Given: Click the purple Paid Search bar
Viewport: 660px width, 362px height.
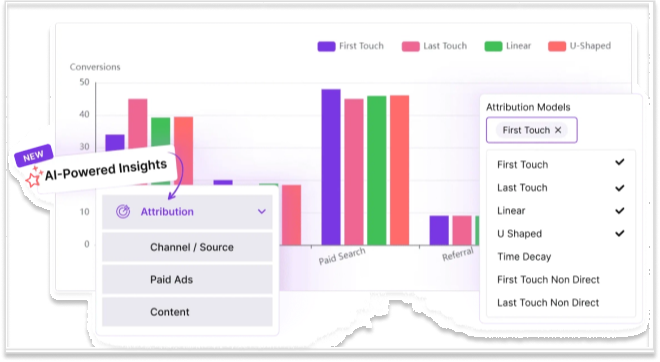Looking at the screenshot, I should tap(331, 167).
